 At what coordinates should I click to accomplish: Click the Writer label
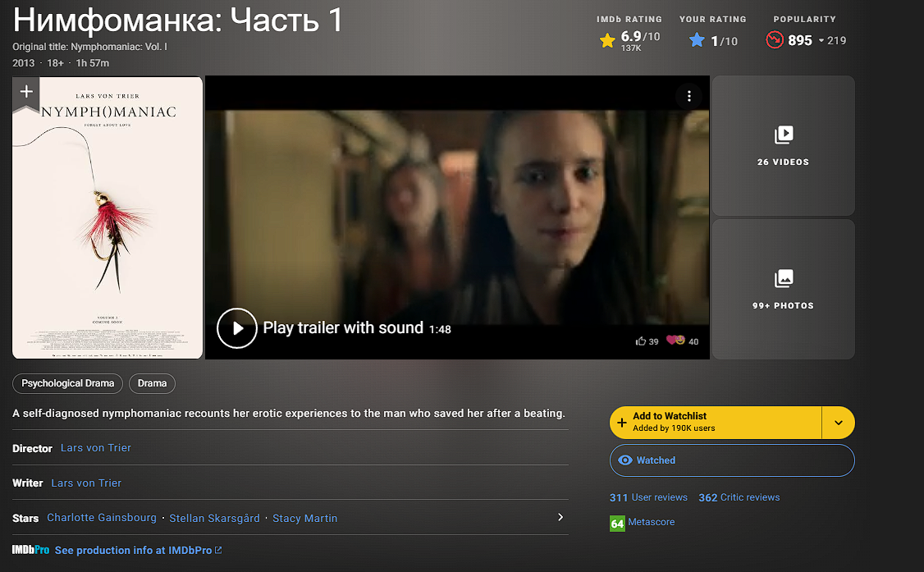(28, 483)
